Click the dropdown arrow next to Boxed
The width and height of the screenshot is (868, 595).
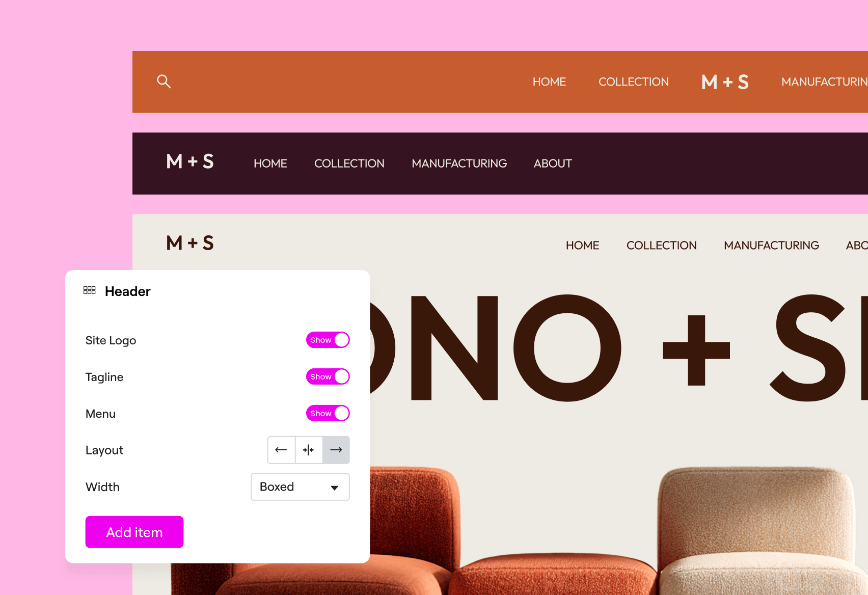click(x=335, y=488)
